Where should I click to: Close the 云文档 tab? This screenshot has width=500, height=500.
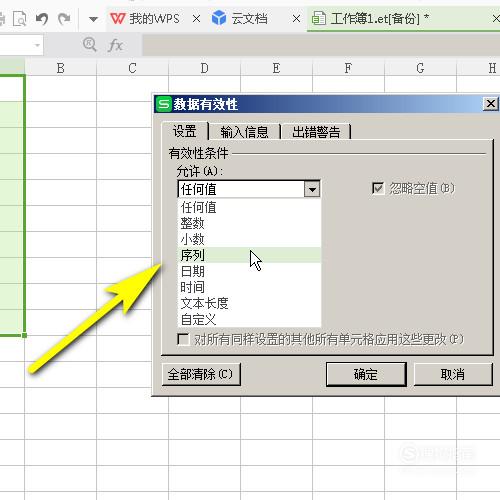296,19
